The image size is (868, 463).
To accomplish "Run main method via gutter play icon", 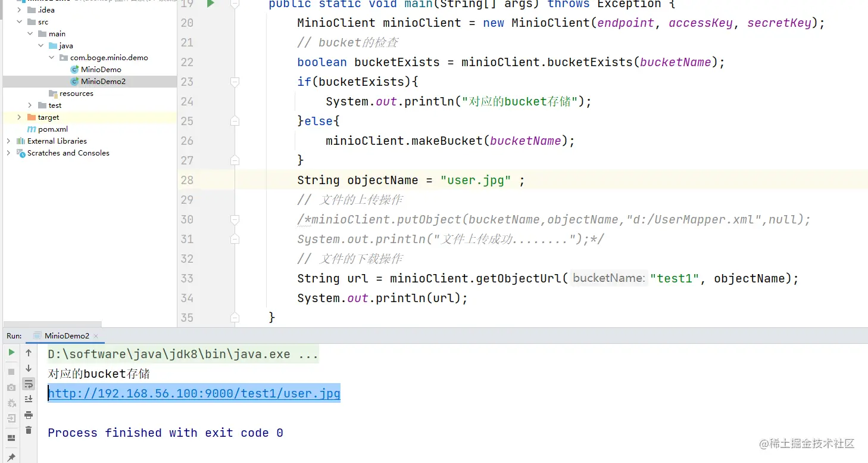I will pyautogui.click(x=210, y=4).
